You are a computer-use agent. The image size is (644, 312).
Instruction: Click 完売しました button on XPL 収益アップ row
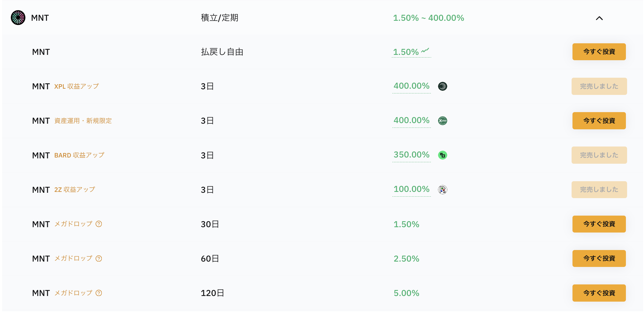tap(599, 86)
